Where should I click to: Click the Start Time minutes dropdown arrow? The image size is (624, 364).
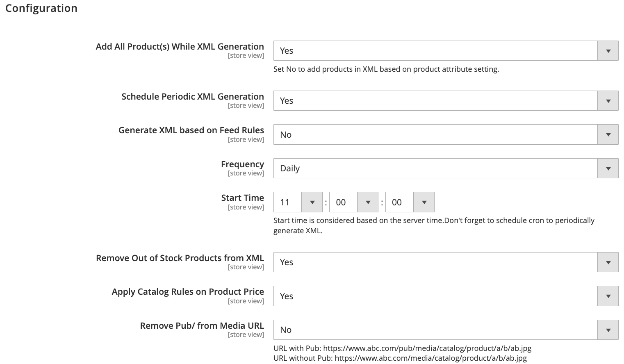pos(368,202)
